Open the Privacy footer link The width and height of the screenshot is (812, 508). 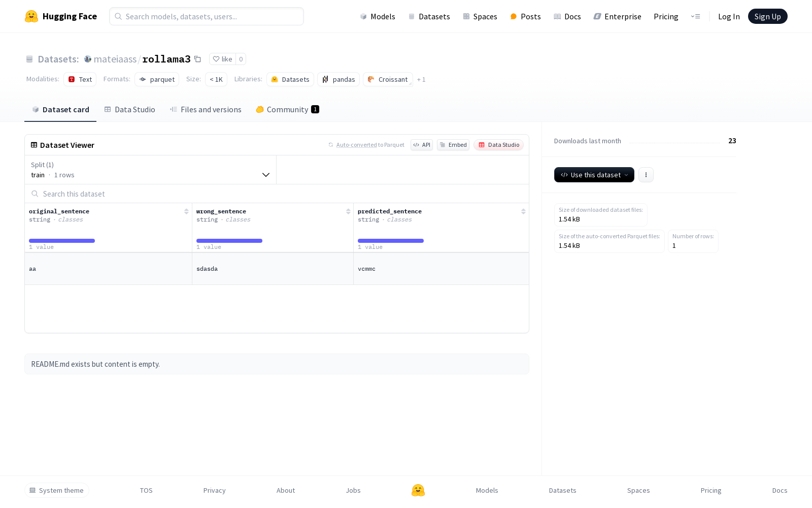click(214, 490)
